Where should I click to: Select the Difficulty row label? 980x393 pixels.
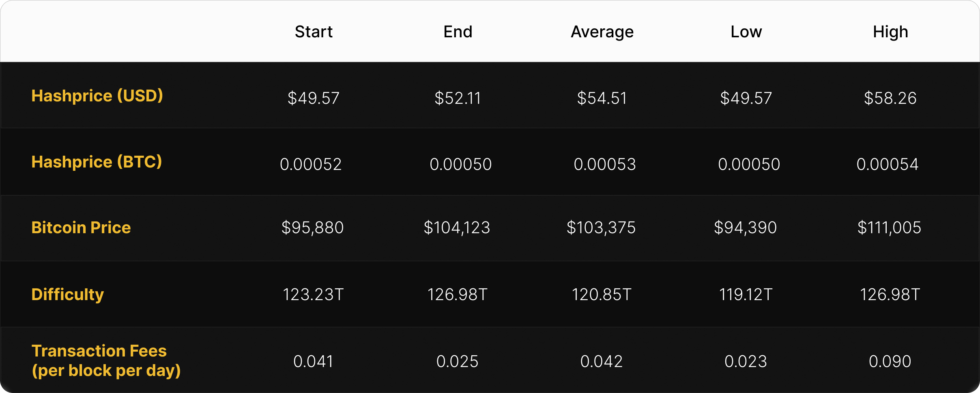pos(67,294)
